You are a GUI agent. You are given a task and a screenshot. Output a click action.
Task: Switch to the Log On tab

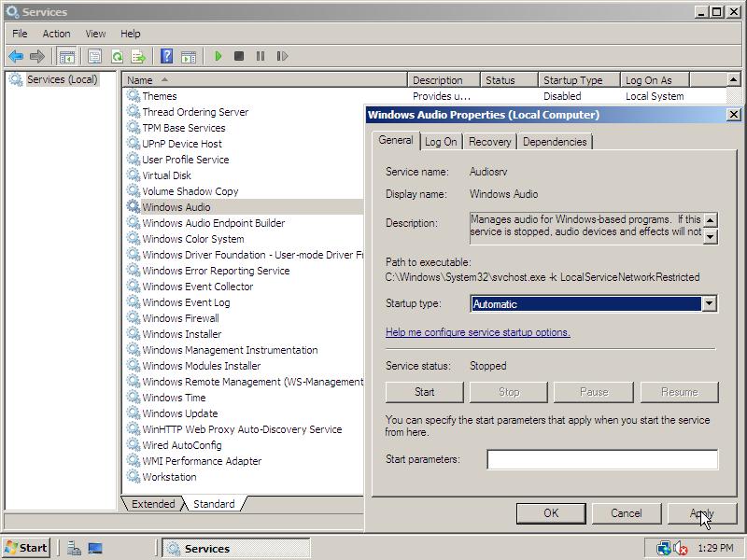(441, 142)
